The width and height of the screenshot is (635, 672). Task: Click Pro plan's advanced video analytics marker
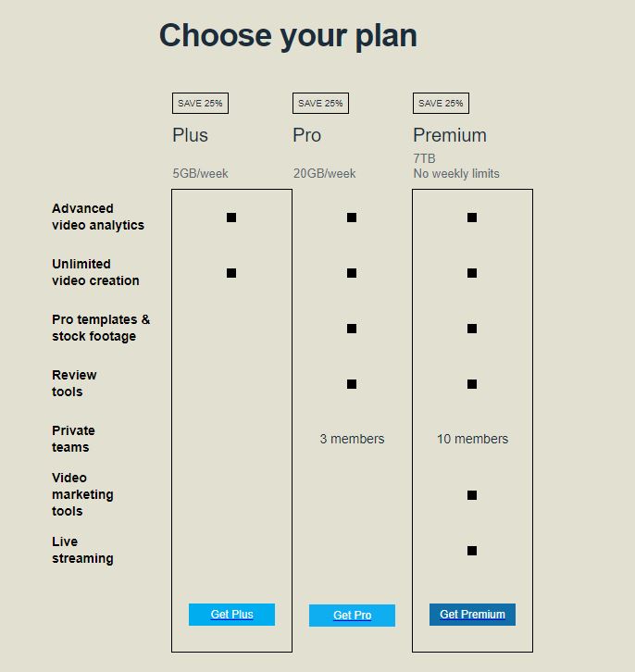(352, 218)
